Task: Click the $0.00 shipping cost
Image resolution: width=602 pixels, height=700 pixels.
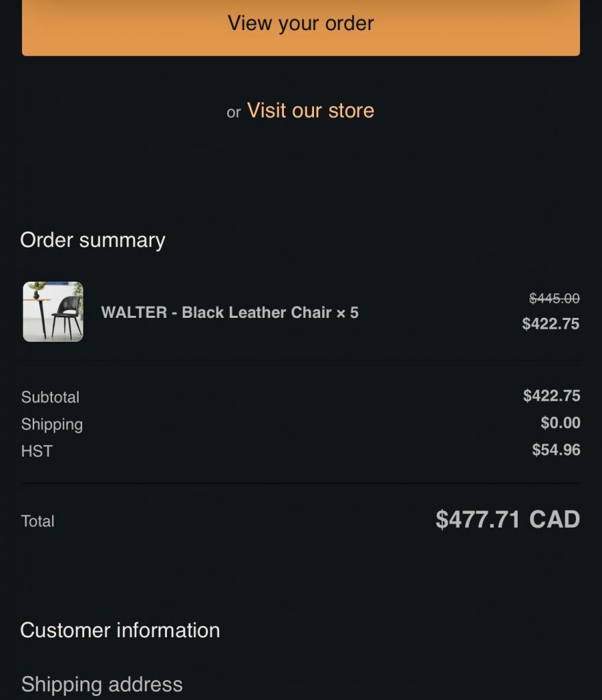Action: pos(560,423)
